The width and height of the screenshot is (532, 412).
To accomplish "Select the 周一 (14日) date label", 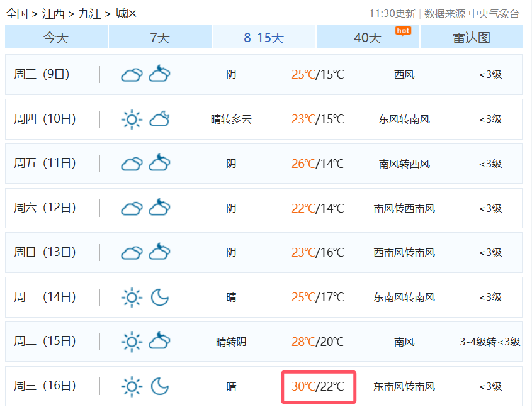I will [45, 297].
